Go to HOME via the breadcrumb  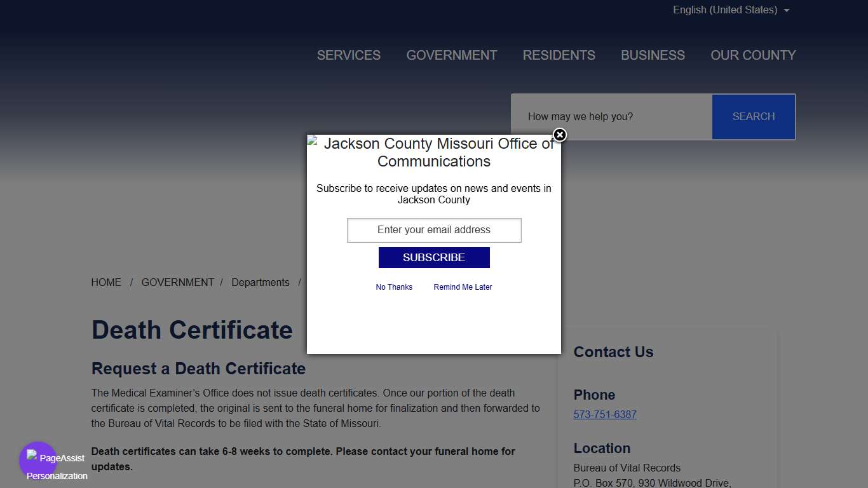click(106, 283)
